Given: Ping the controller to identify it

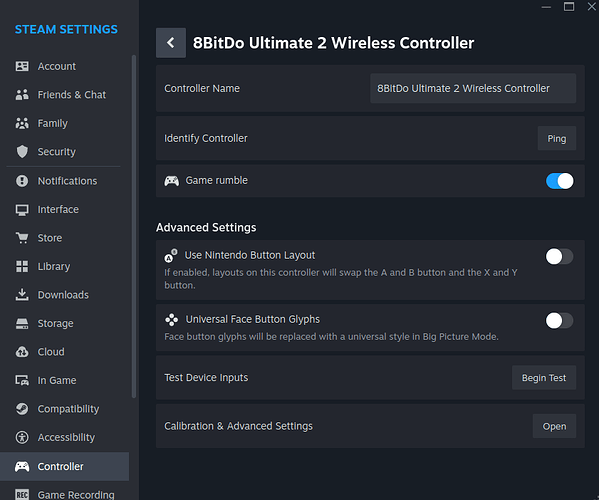Looking at the screenshot, I should point(557,138).
